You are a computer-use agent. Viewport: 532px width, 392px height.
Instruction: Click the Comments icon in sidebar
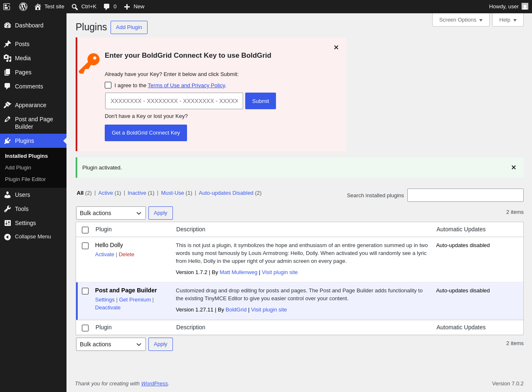tap(7, 86)
